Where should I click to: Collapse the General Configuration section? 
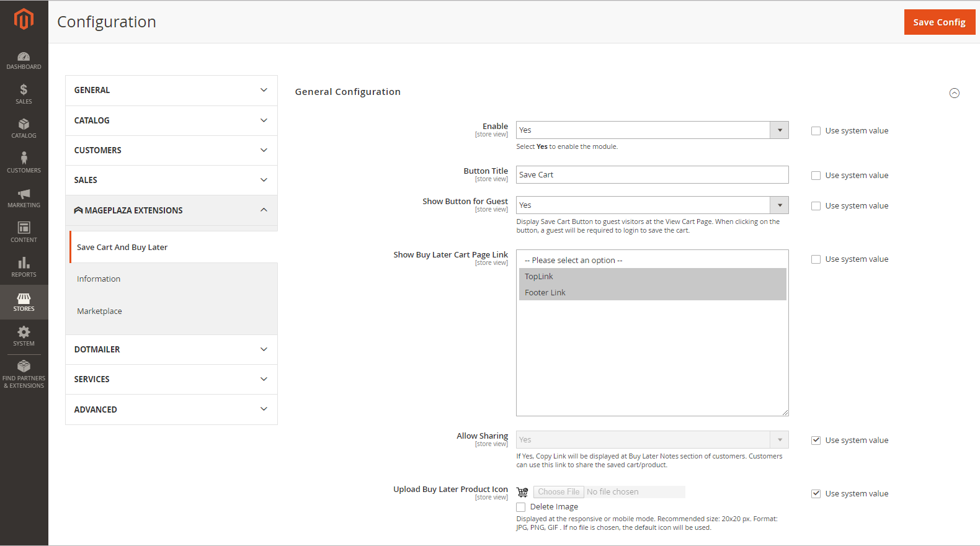954,93
